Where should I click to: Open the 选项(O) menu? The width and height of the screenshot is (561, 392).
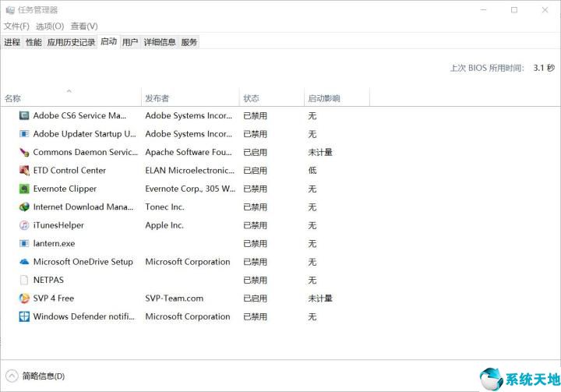tap(50, 26)
